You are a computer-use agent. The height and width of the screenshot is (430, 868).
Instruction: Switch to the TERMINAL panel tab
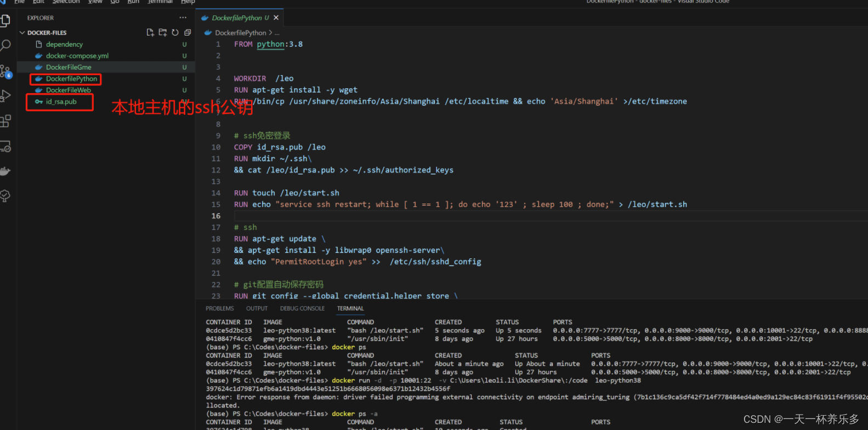[x=350, y=309]
